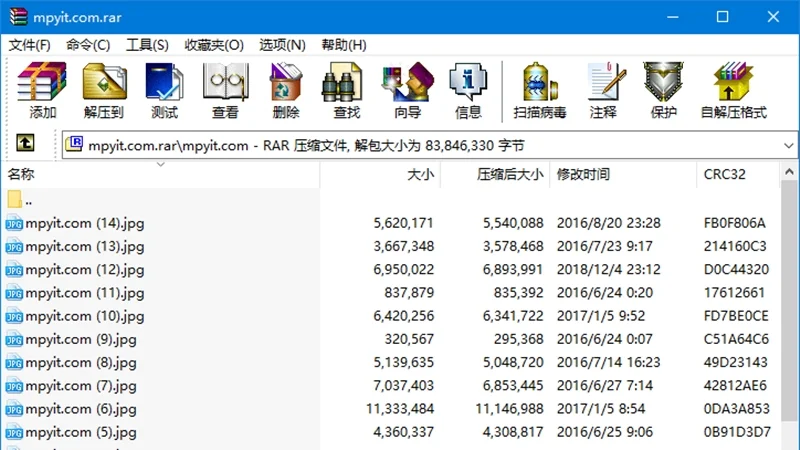Select file mpyit.com (9).jpg
Image resolution: width=800 pixels, height=450 pixels.
(81, 339)
